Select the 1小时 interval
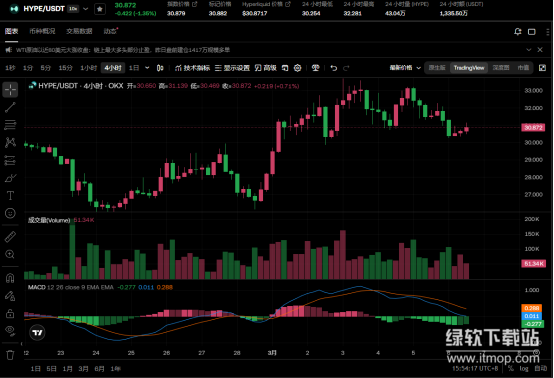This screenshot has height=378, width=554. pos(88,68)
